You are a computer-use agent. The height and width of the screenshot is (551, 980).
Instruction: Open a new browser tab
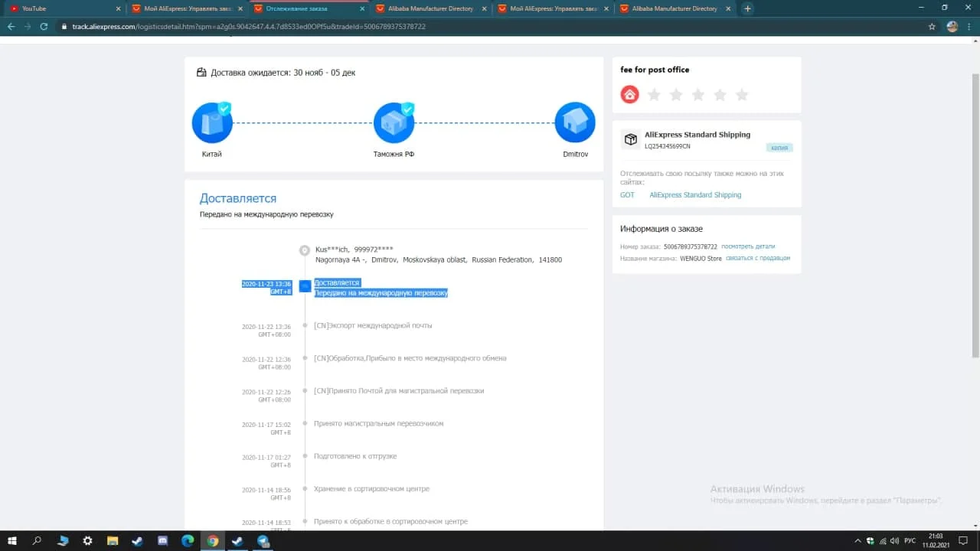[x=748, y=8]
